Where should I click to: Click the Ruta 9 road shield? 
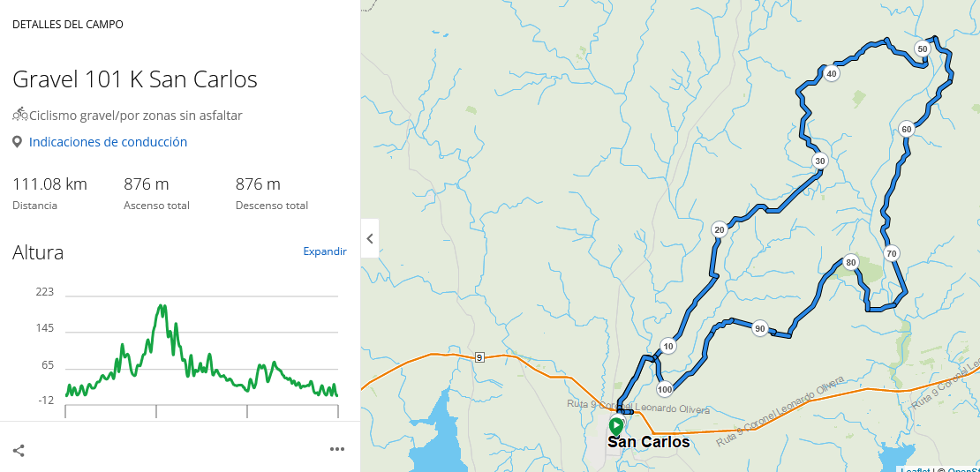tap(479, 357)
